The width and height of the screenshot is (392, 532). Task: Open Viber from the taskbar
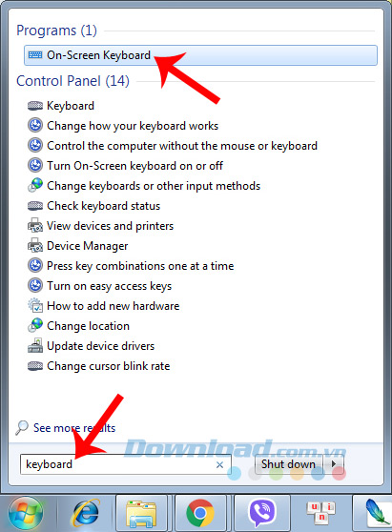(x=262, y=513)
